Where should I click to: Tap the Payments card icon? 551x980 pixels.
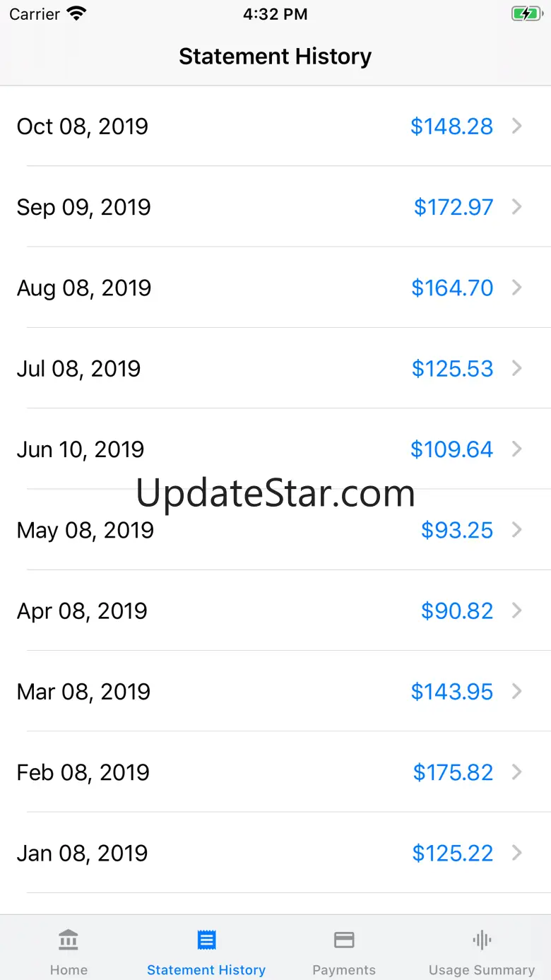click(344, 940)
